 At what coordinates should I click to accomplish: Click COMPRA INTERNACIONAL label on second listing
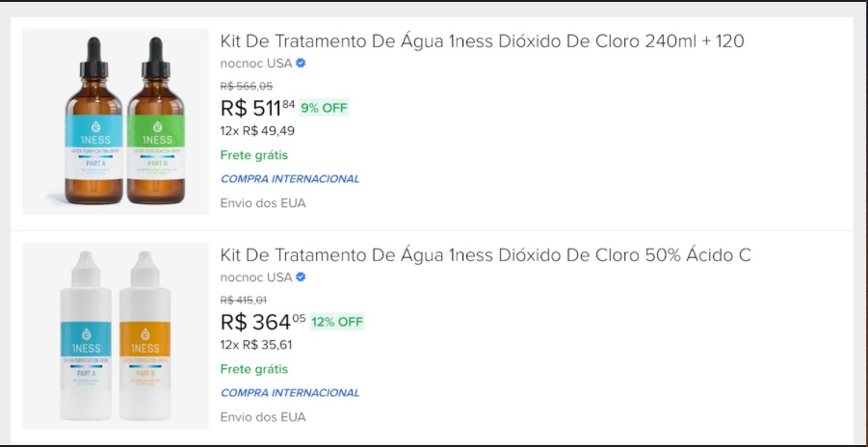[289, 393]
